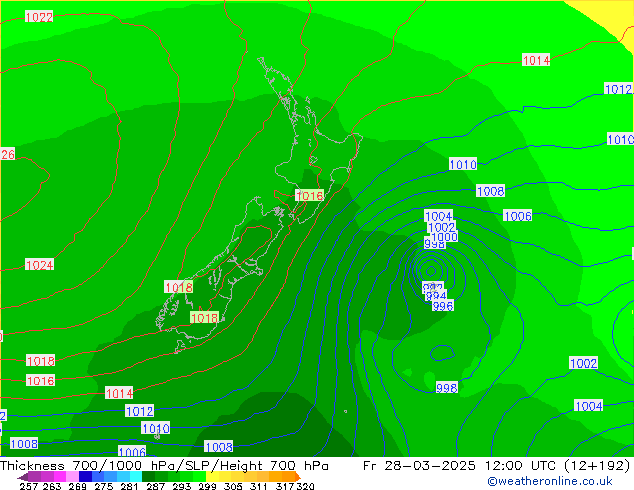
Task: Click the 269 legend value
Action: [x=78, y=486]
